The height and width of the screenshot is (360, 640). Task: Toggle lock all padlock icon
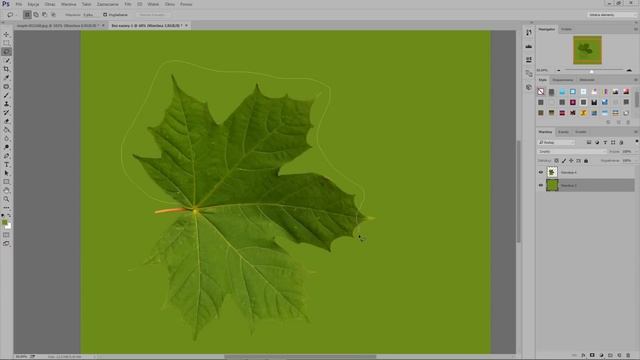click(586, 161)
